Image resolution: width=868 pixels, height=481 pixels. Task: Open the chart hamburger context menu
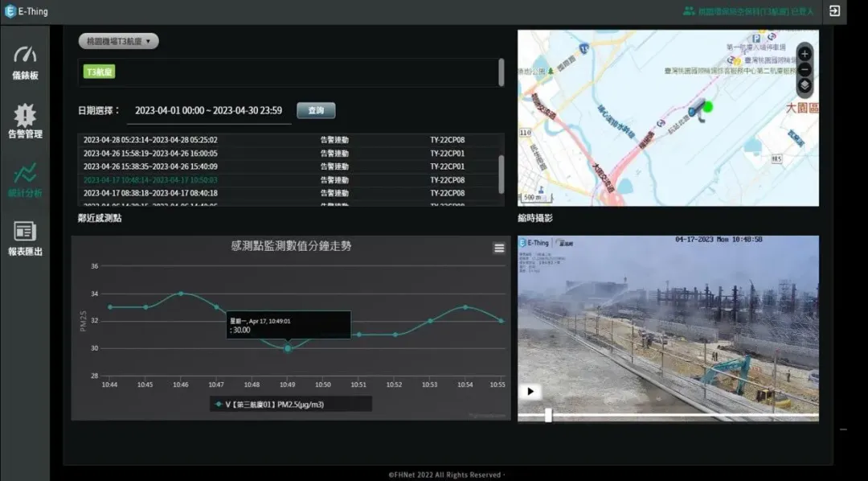tap(499, 248)
